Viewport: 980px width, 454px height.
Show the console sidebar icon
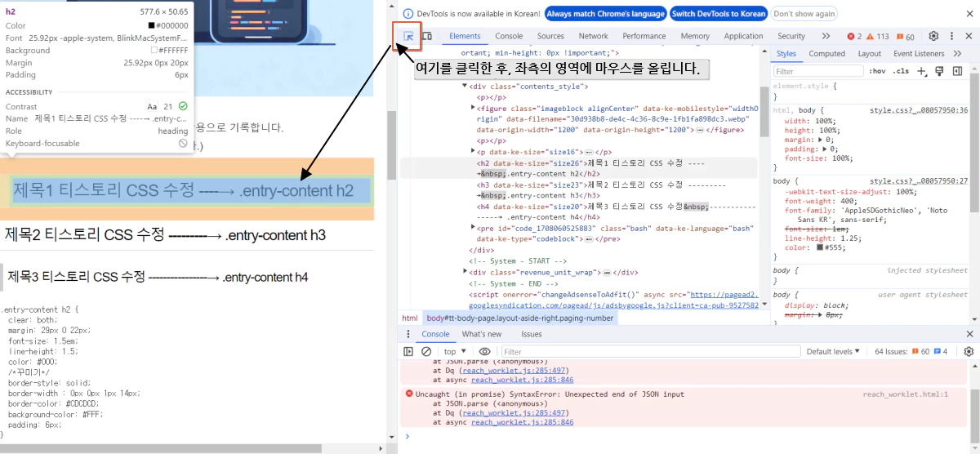408,351
